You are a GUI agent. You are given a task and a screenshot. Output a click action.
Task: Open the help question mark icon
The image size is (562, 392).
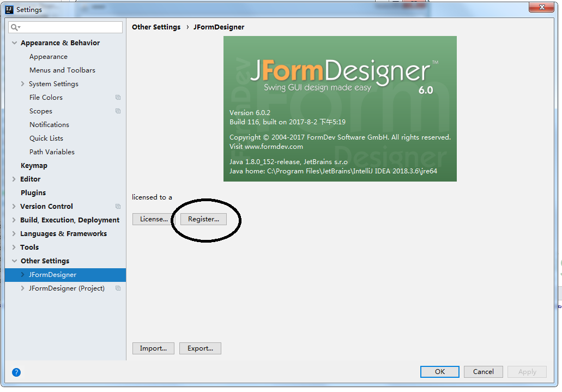click(x=16, y=372)
